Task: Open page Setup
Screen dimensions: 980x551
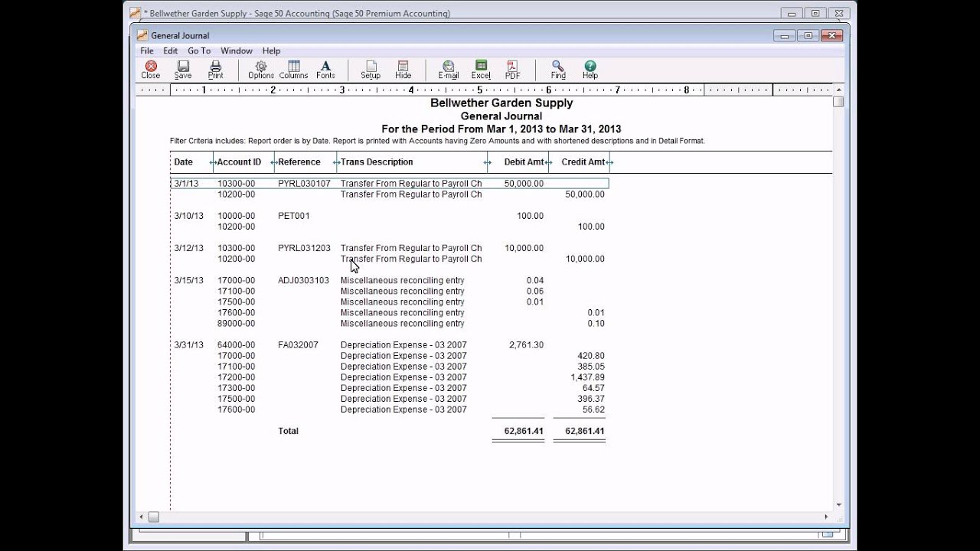Action: [x=371, y=70]
